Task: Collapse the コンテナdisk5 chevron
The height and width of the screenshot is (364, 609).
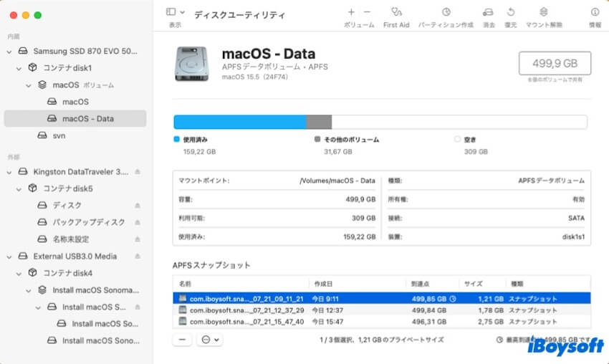Action: tap(19, 189)
